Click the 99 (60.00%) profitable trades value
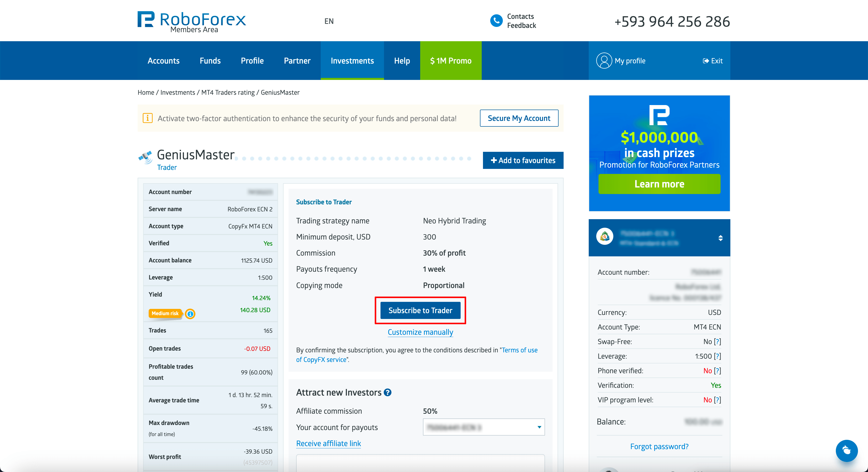The image size is (868, 472). coord(256,372)
